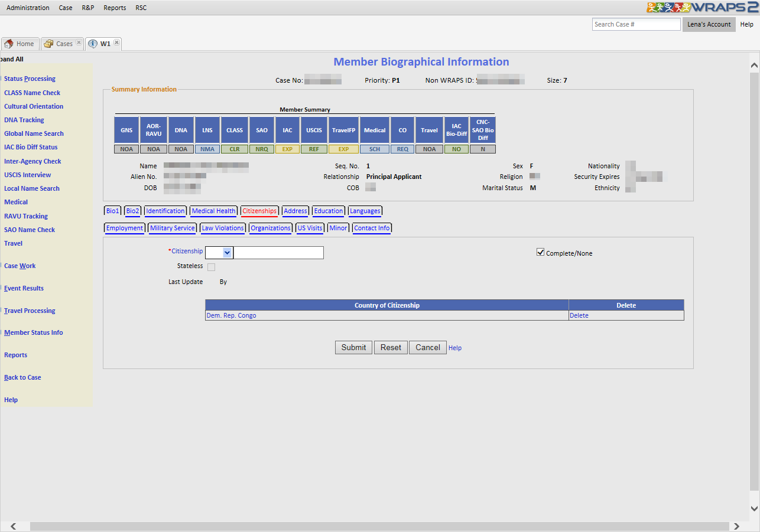The height and width of the screenshot is (532, 760).
Task: Click the W1 tab info icon
Action: [93, 44]
